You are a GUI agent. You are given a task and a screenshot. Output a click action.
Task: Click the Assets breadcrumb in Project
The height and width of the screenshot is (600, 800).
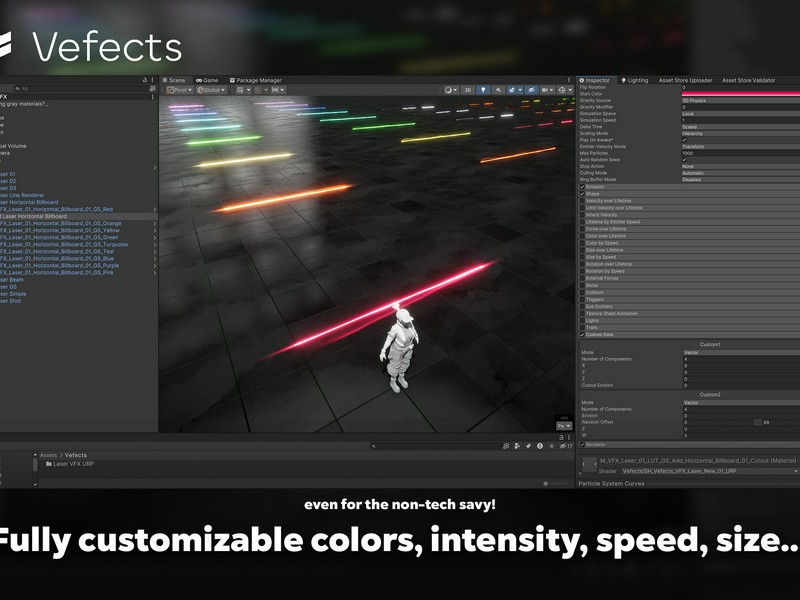tap(48, 455)
